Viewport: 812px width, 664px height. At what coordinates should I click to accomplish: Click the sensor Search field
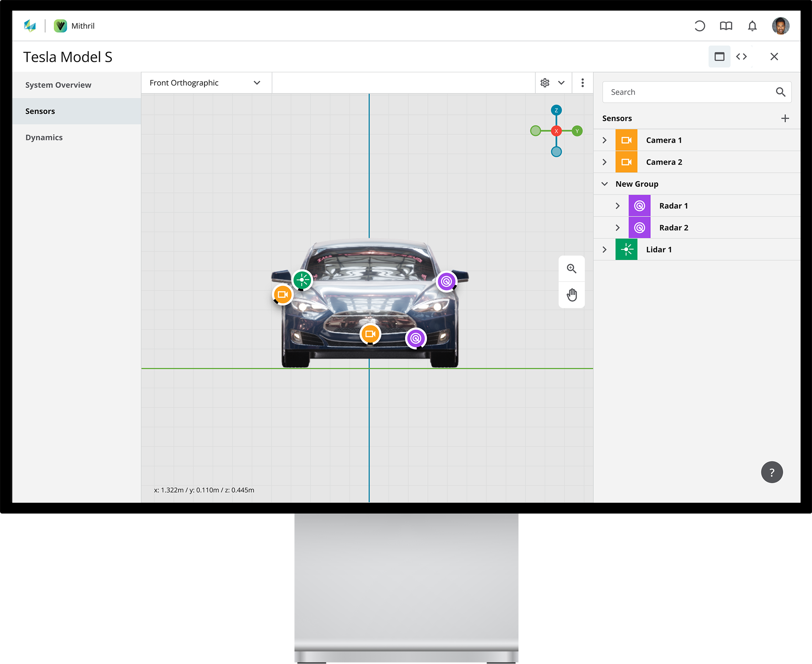pos(697,92)
